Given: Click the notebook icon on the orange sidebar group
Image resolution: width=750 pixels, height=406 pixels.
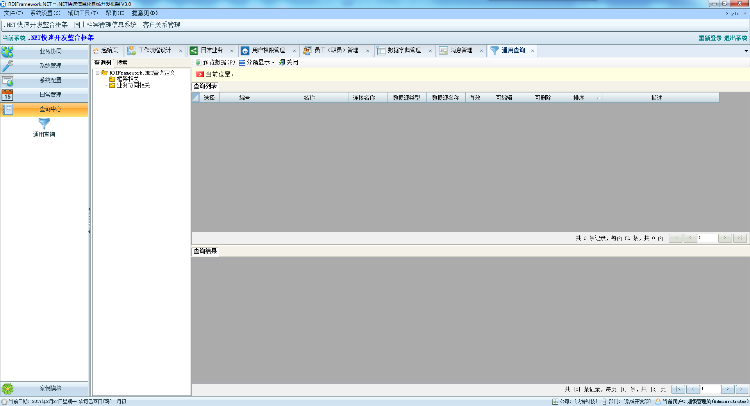Looking at the screenshot, I should pyautogui.click(x=8, y=110).
